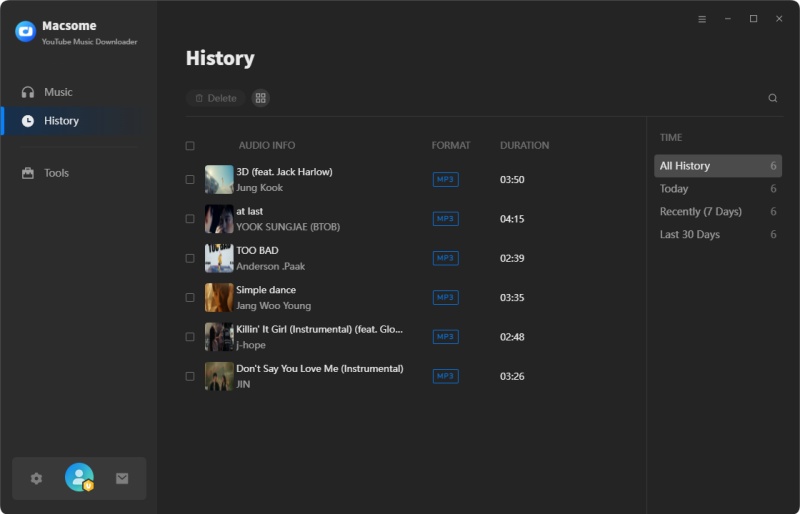Open the user account avatar

79,477
